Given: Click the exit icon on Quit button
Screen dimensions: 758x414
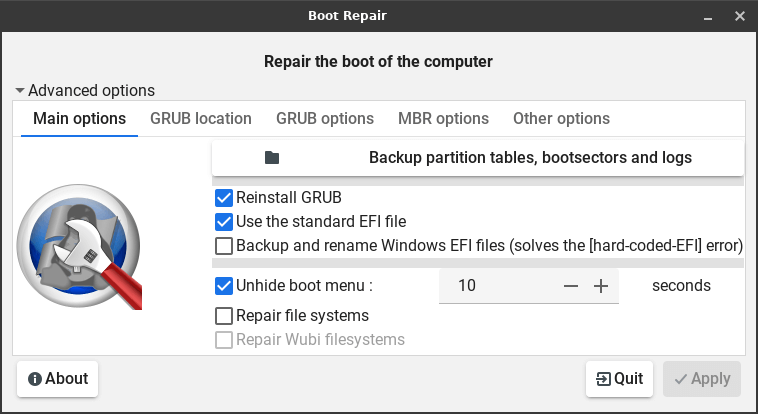Looking at the screenshot, I should tap(603, 379).
